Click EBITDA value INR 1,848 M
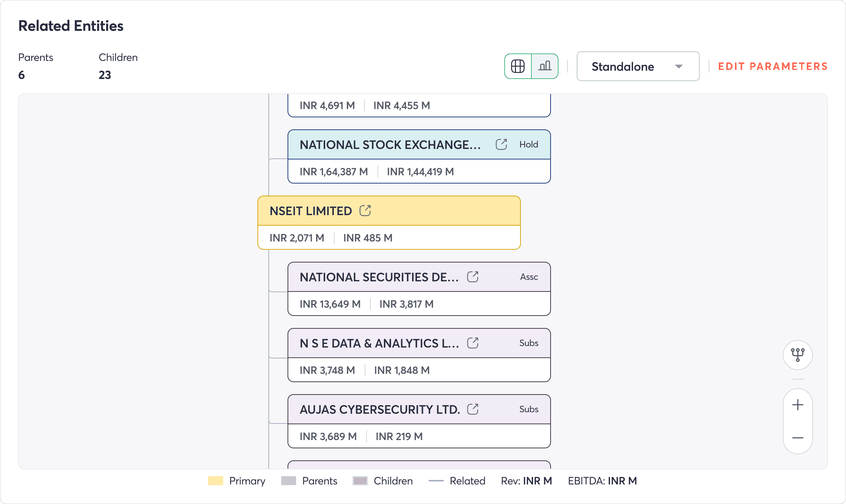846x504 pixels. [x=402, y=370]
